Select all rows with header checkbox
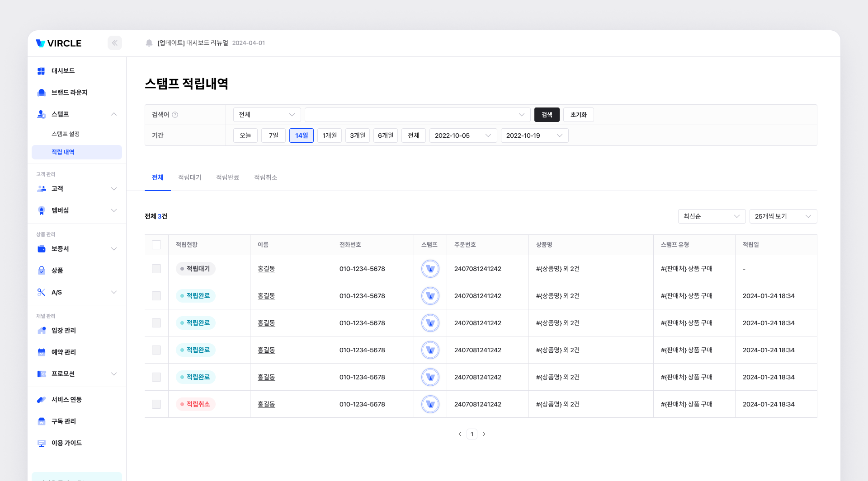The image size is (868, 481). point(156,245)
